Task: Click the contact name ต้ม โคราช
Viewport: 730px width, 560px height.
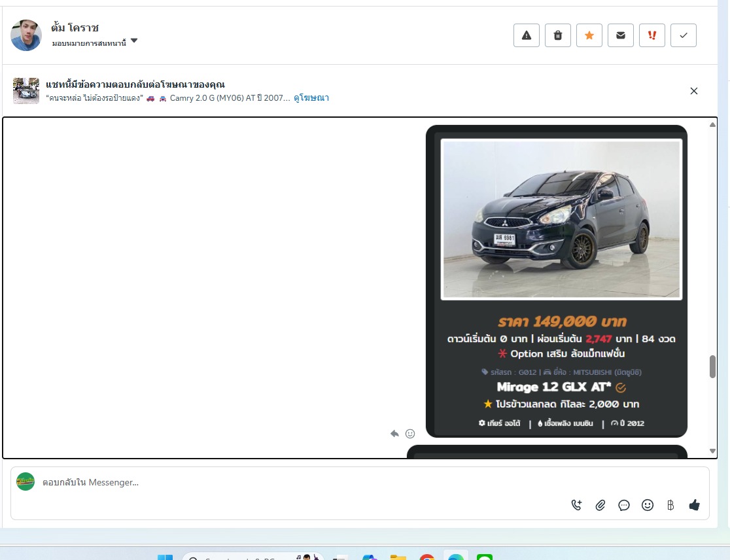Action: 75,28
